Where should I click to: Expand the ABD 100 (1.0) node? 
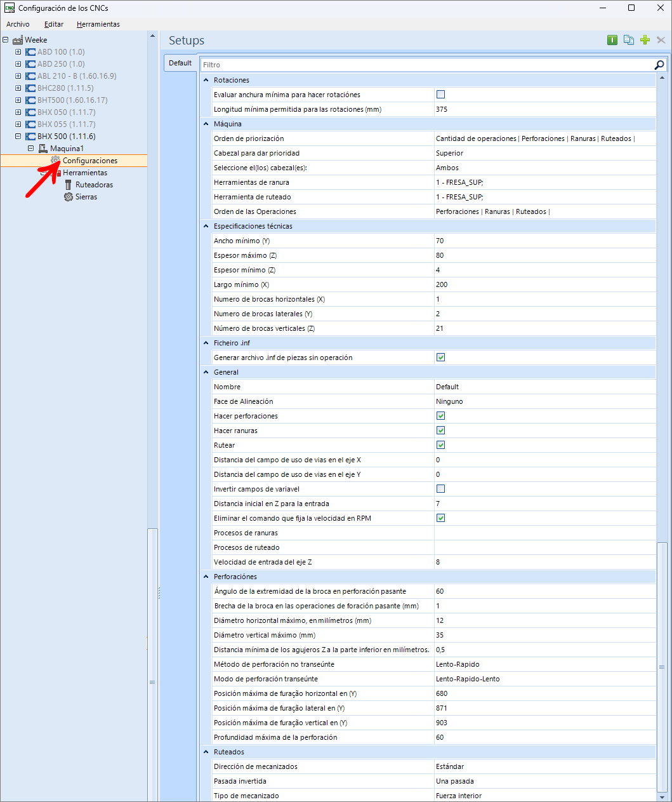pyautogui.click(x=18, y=52)
